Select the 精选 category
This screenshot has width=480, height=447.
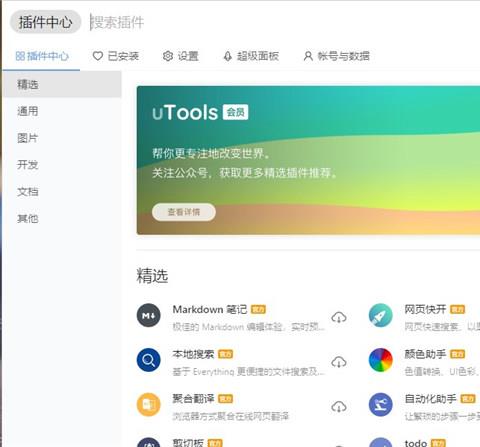[62, 84]
